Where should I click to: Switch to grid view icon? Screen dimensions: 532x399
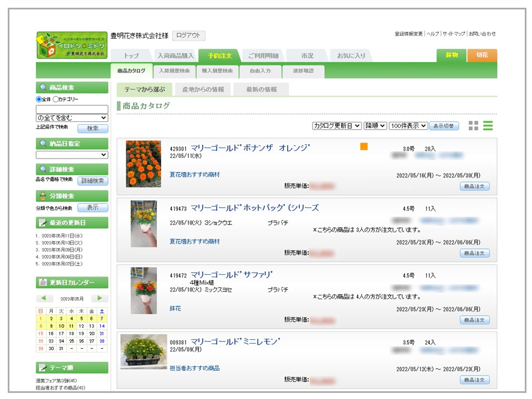pyautogui.click(x=473, y=126)
